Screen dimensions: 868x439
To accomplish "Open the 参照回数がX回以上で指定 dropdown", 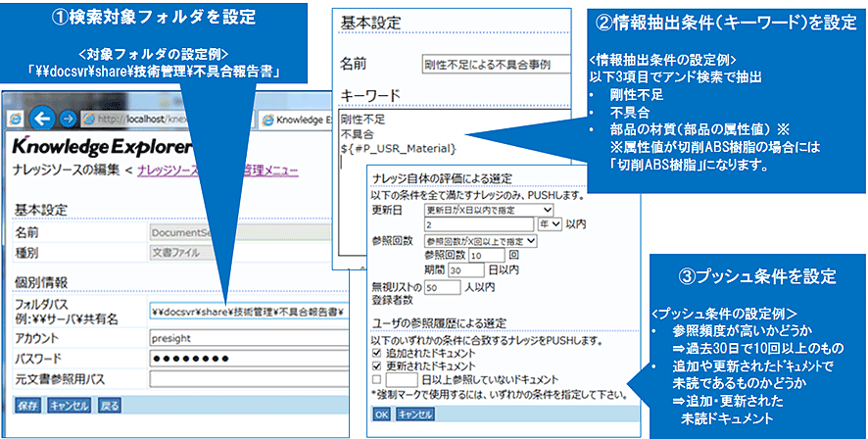I will click(x=480, y=241).
